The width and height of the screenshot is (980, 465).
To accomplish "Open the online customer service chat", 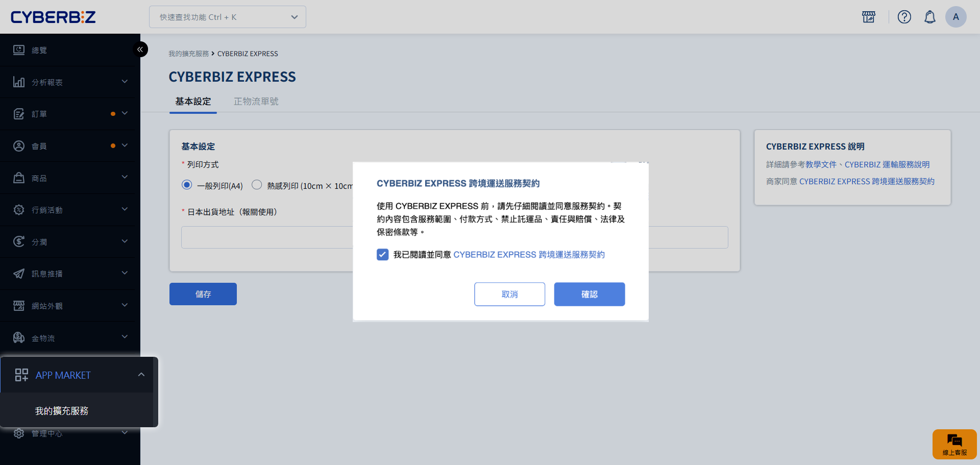I will coord(954,444).
